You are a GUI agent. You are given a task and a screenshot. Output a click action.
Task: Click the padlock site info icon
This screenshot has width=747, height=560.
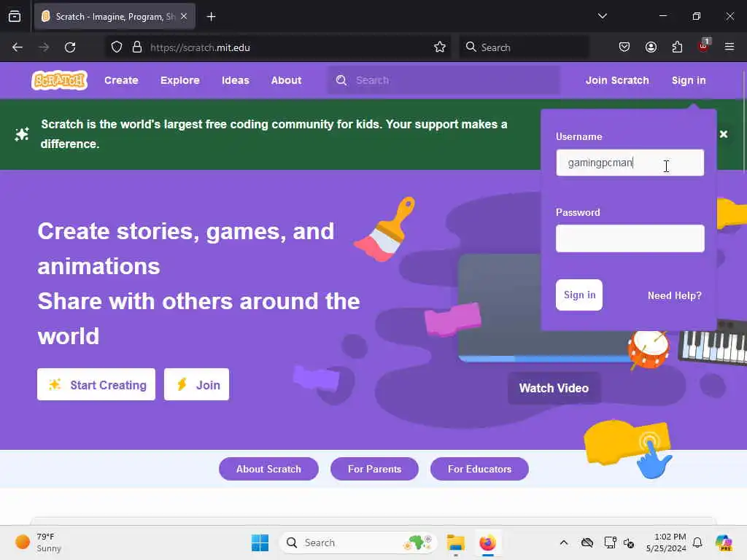137,47
